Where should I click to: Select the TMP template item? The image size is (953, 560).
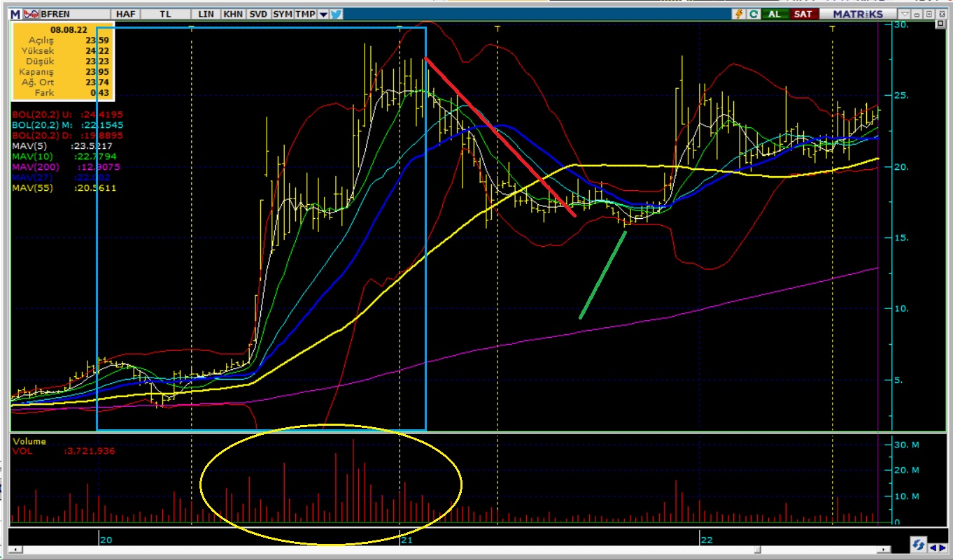click(305, 14)
